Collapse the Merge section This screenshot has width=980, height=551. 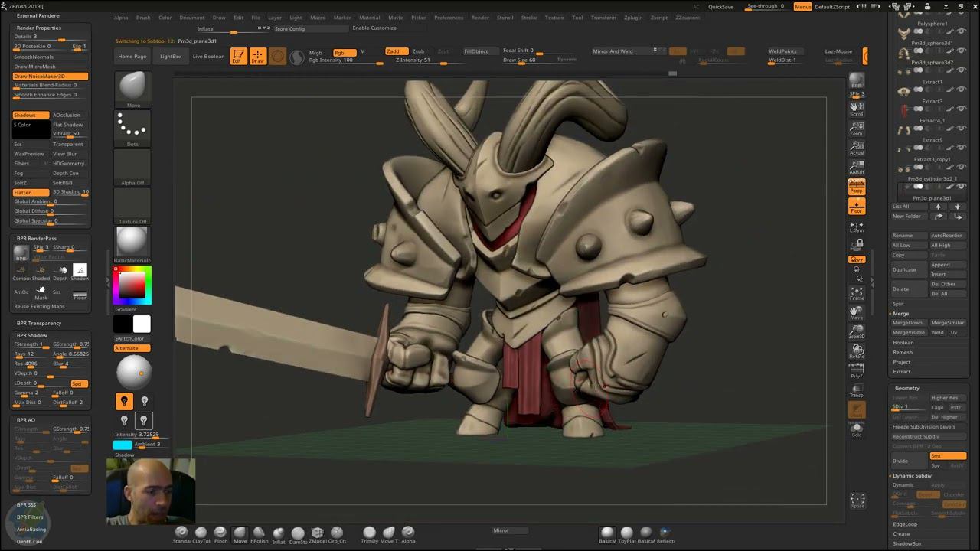pyautogui.click(x=901, y=314)
